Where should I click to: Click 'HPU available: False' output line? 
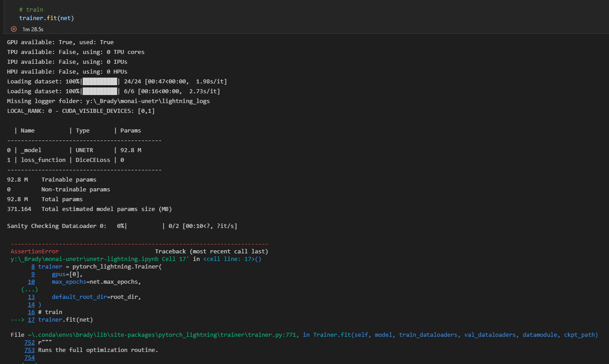click(x=67, y=71)
